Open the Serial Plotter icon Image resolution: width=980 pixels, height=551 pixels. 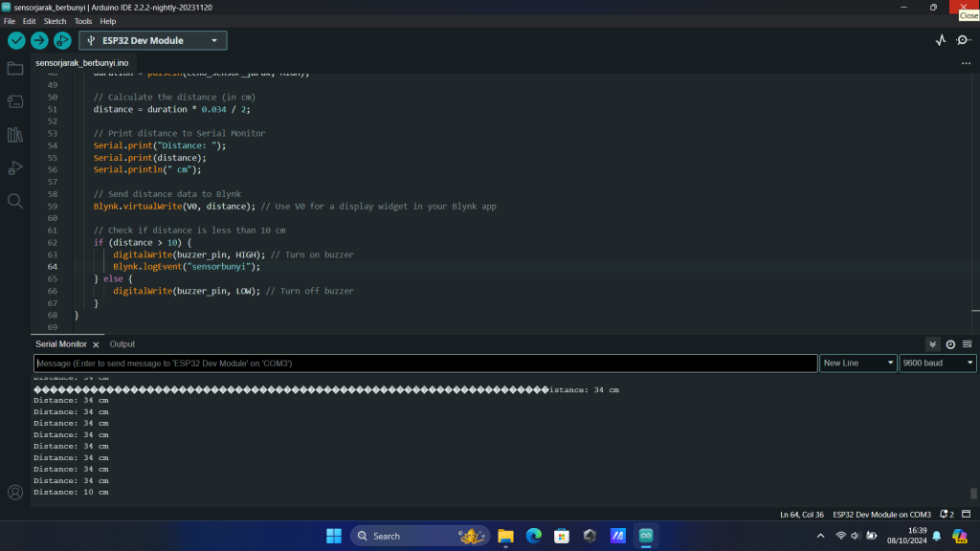coord(940,40)
